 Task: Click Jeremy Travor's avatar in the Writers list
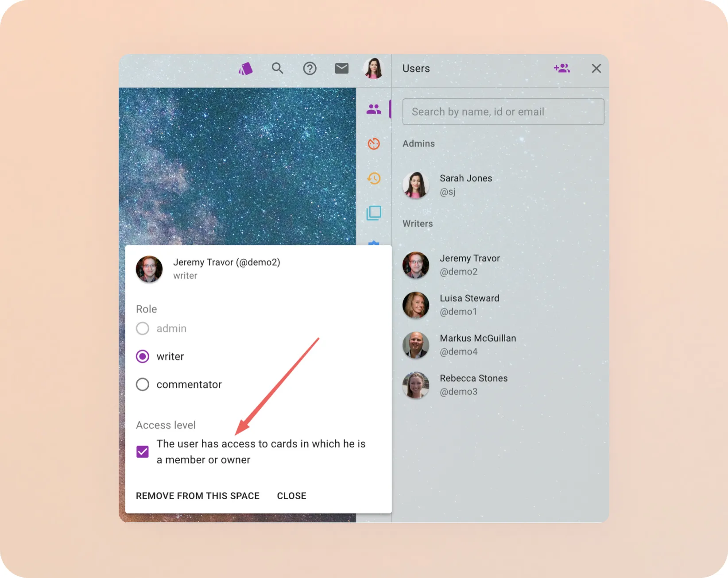[x=416, y=265]
